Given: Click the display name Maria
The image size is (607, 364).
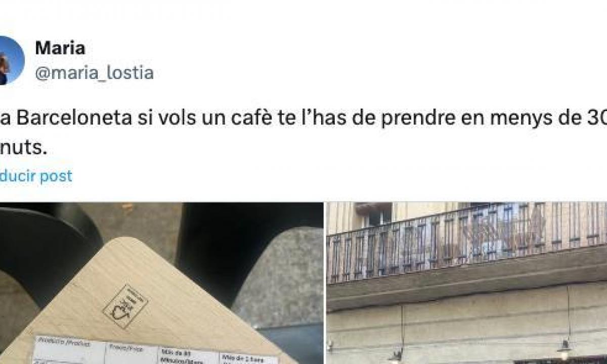Looking at the screenshot, I should pos(60,48).
